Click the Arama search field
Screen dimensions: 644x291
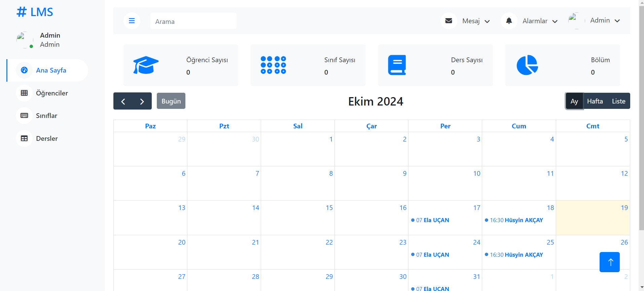click(193, 21)
